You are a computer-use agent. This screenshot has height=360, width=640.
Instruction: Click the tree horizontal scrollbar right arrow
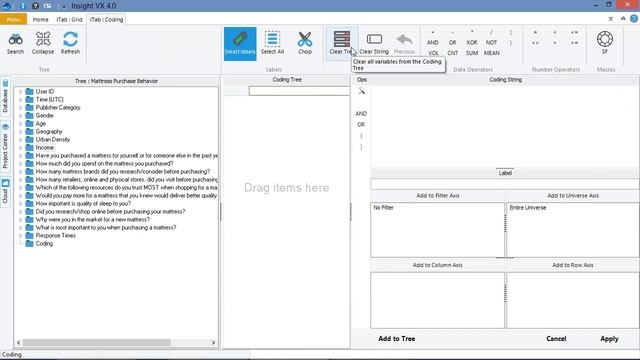coord(213,343)
